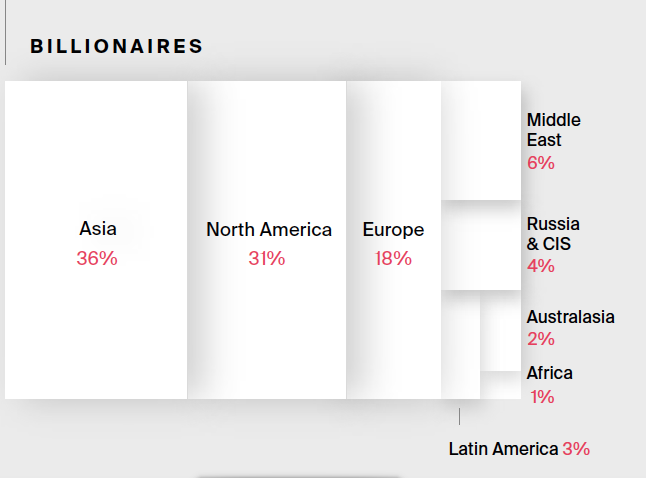Select the Australasia white tile

click(500, 331)
